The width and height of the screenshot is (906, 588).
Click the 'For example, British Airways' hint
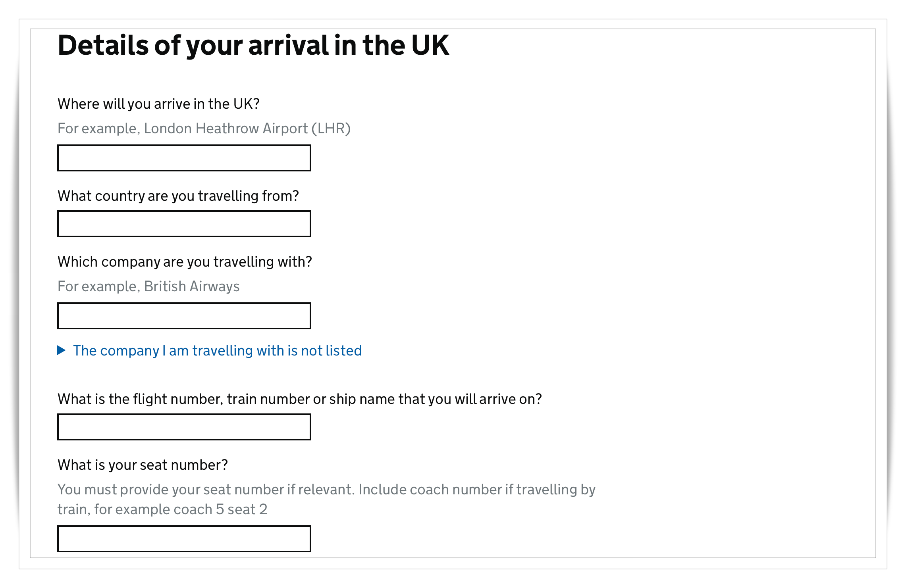(148, 286)
